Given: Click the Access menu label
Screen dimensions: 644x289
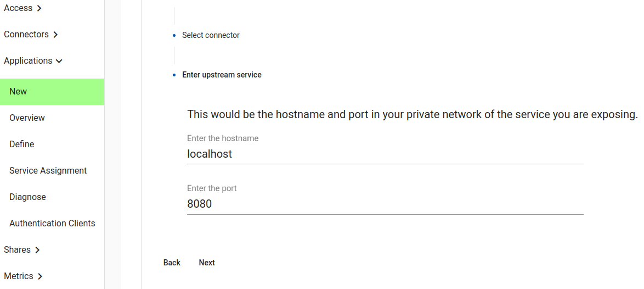Looking at the screenshot, I should click(x=18, y=8).
